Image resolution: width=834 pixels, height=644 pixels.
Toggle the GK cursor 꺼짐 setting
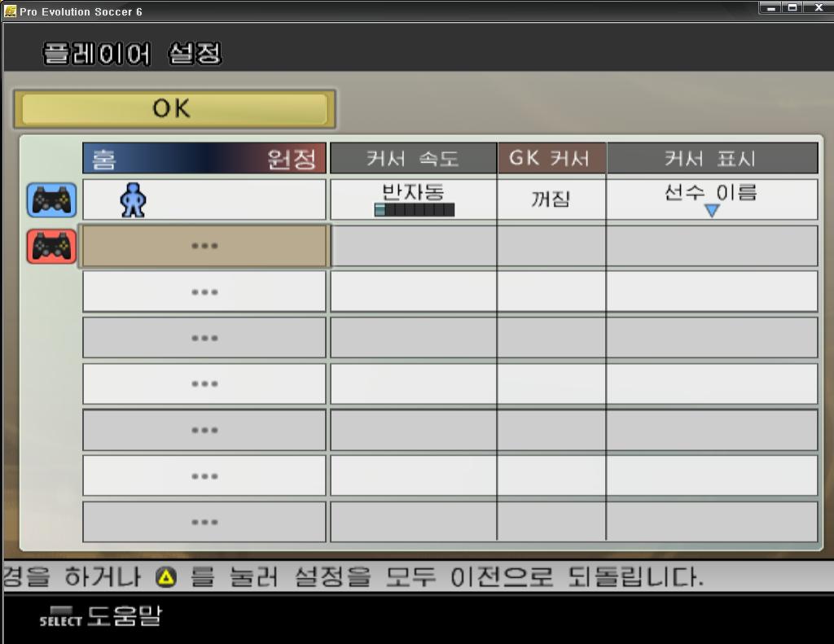[551, 199]
